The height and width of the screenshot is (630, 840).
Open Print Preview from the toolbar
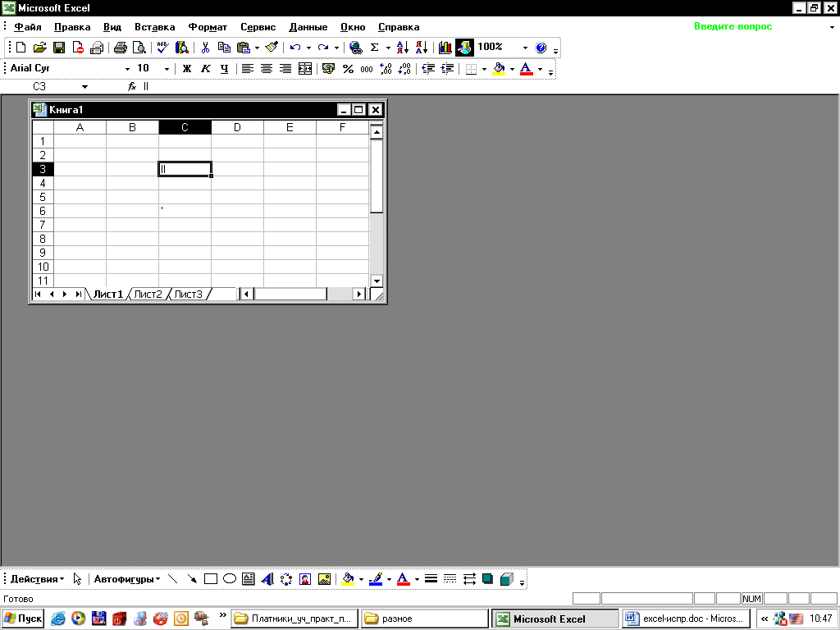pos(139,48)
